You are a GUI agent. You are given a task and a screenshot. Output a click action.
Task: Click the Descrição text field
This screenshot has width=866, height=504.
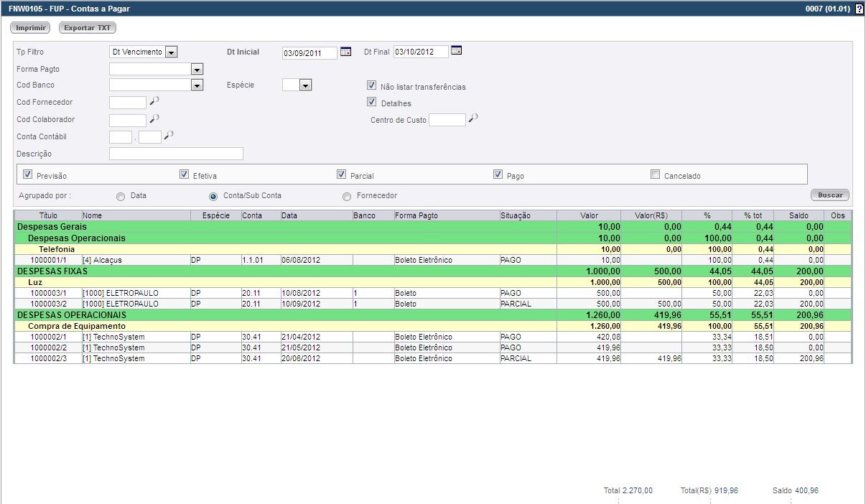[x=176, y=154]
